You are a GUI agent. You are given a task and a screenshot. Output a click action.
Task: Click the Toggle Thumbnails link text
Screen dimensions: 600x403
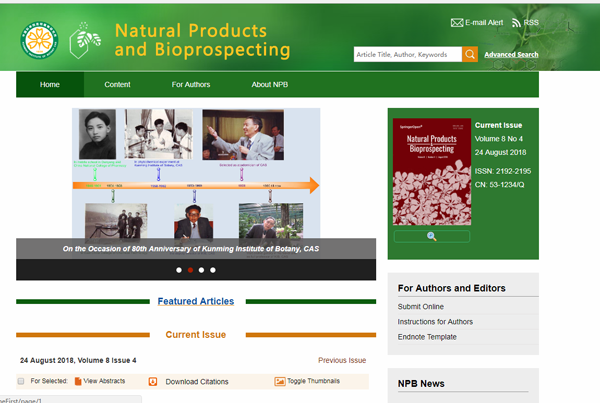[313, 381]
